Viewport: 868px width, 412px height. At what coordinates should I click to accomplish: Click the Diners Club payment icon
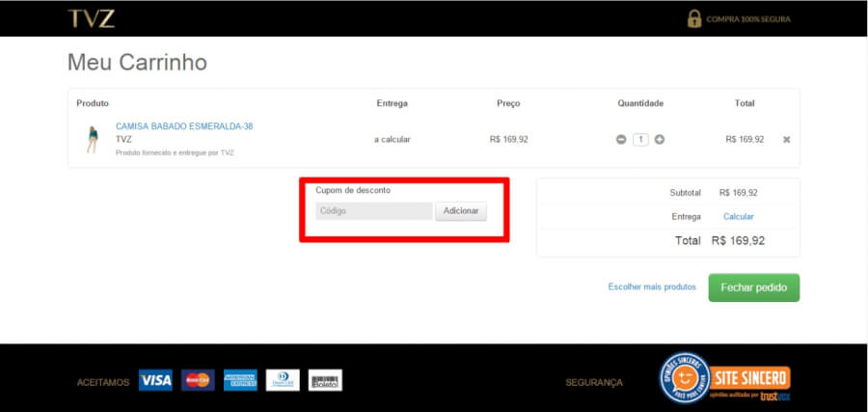pos(283,381)
